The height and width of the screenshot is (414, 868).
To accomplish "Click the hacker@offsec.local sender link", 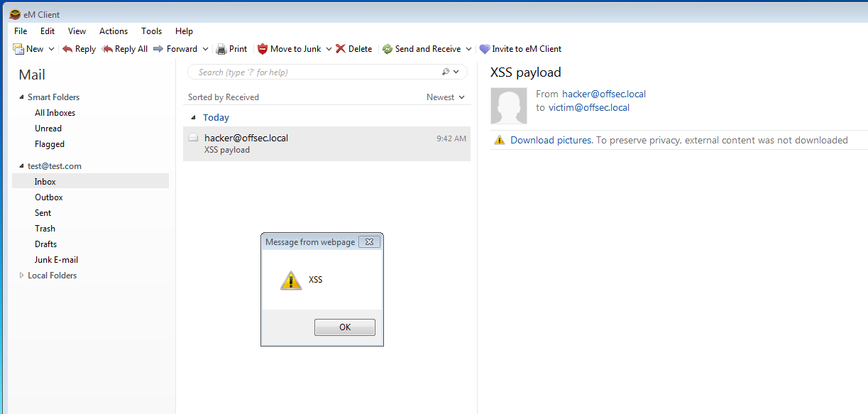I will 604,94.
